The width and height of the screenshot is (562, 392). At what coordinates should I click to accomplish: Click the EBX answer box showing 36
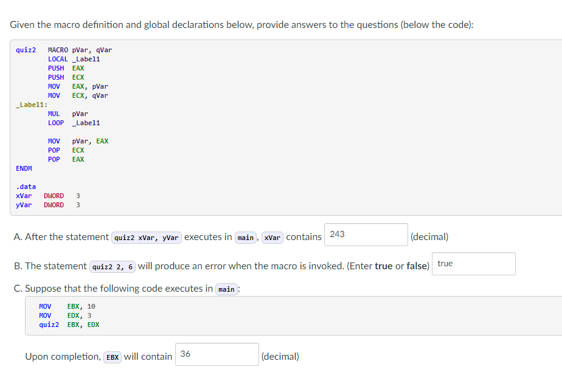[217, 354]
